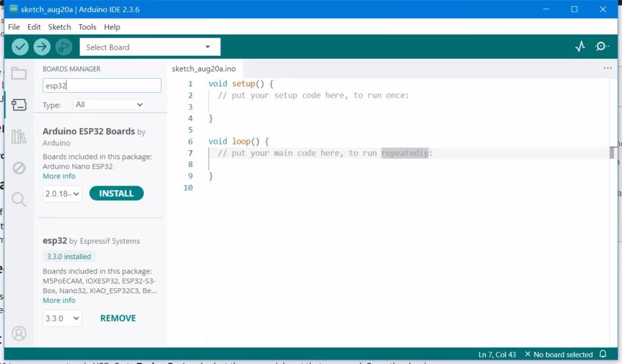Open the Search sidebar icon
The width and height of the screenshot is (622, 364).
point(19,199)
